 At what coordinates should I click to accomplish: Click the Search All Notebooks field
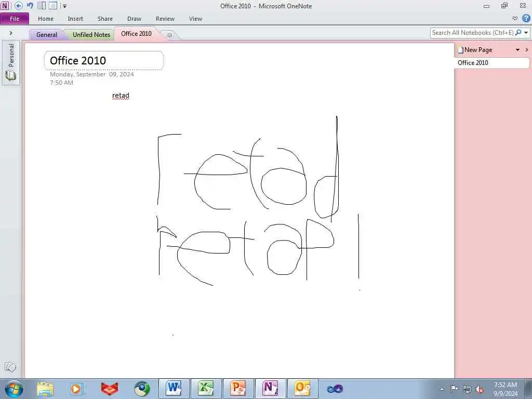472,33
